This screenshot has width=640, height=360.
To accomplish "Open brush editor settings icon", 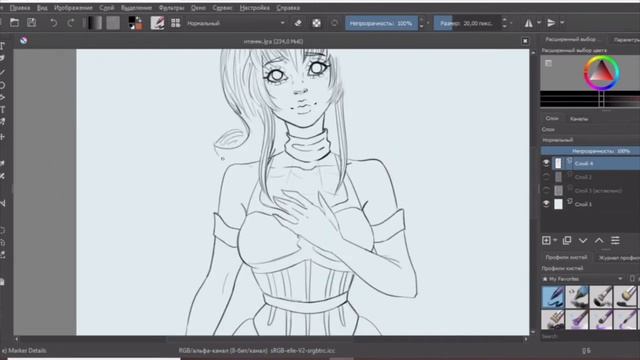I will pos(157,23).
